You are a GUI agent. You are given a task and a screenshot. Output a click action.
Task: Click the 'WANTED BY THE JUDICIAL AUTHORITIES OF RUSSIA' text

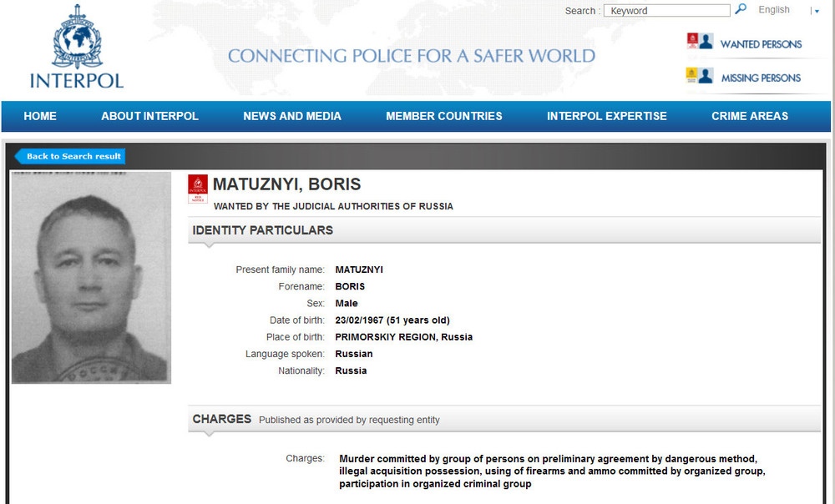[x=333, y=206]
